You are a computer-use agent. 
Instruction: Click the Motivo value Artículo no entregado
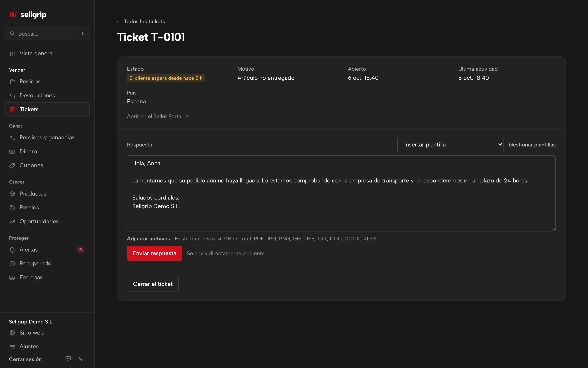[x=266, y=78]
